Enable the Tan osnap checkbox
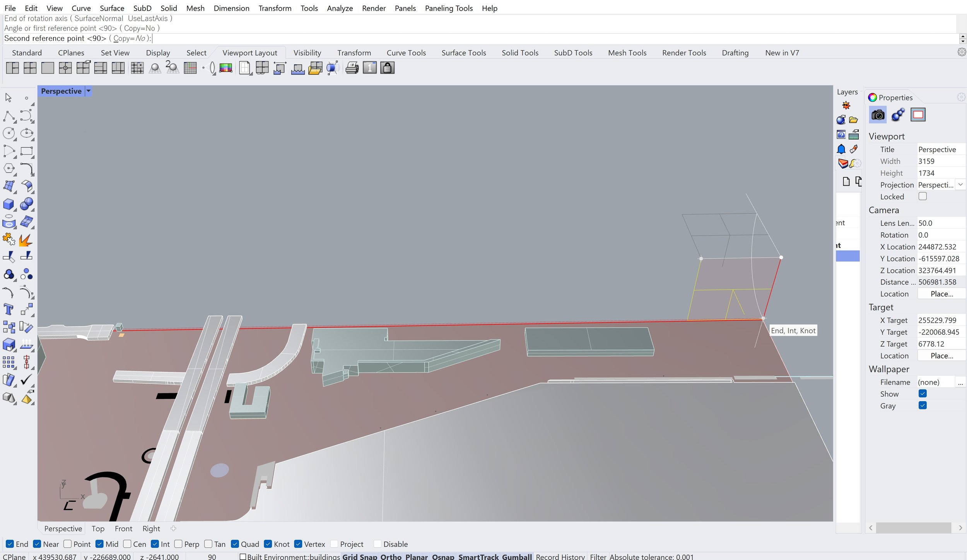The image size is (967, 560). coord(208,544)
